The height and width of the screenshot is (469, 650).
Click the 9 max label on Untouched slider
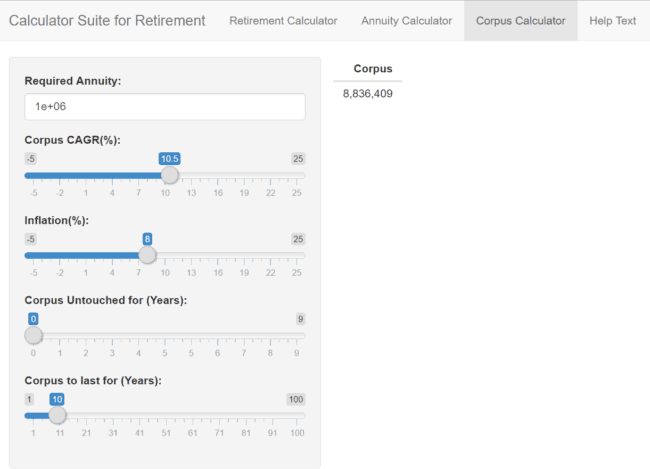coord(301,319)
